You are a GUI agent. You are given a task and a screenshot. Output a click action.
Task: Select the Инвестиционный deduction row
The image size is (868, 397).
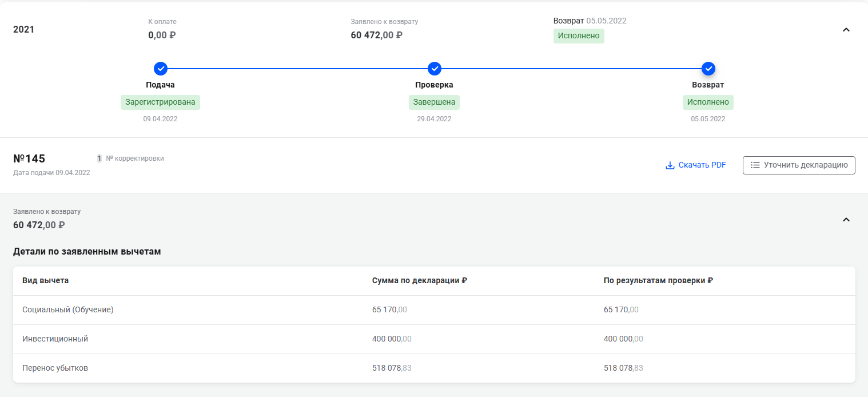[55, 339]
